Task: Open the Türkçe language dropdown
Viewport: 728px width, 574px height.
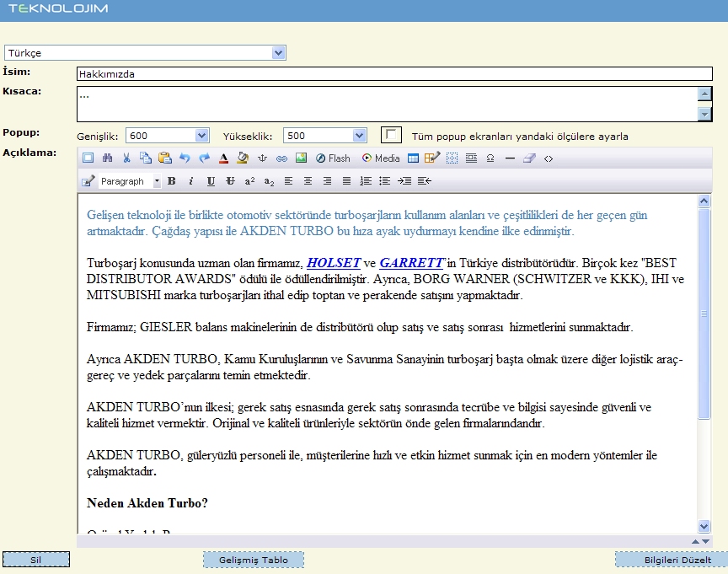Action: point(145,53)
